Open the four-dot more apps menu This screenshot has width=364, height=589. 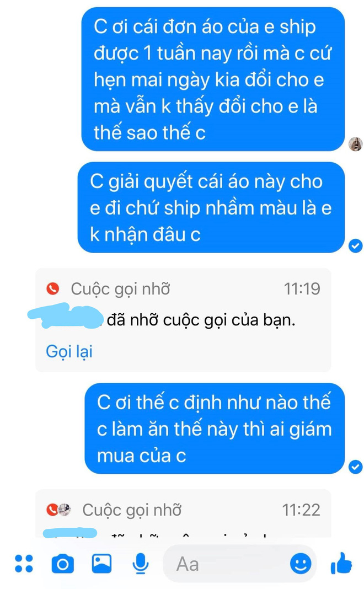[24, 564]
